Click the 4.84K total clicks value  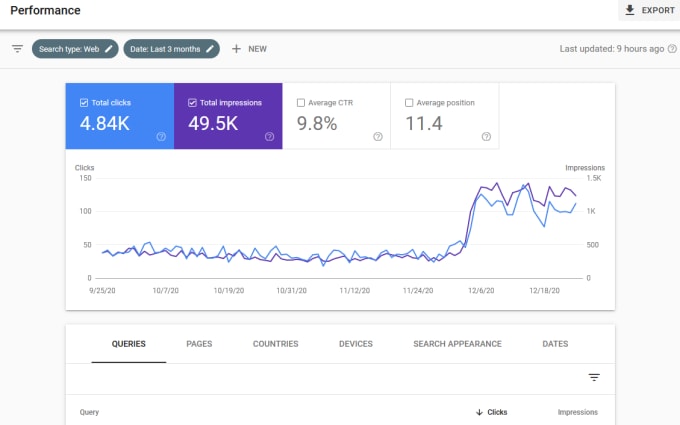pyautogui.click(x=105, y=124)
